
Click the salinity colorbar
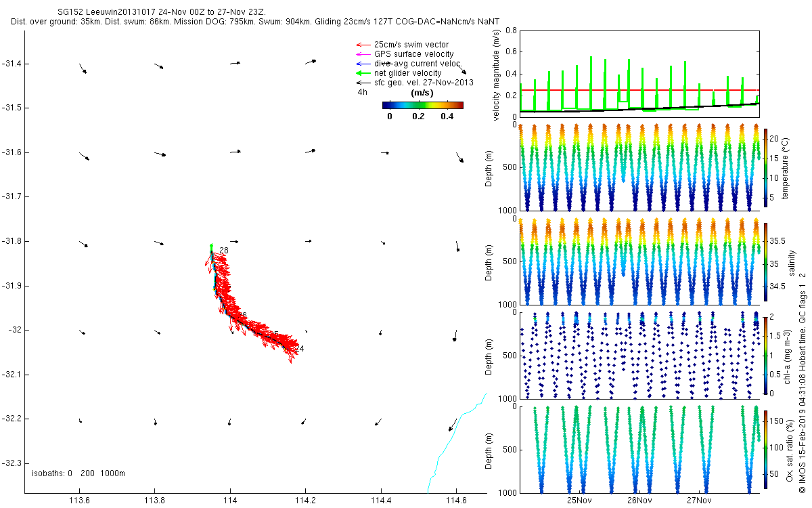(765, 261)
